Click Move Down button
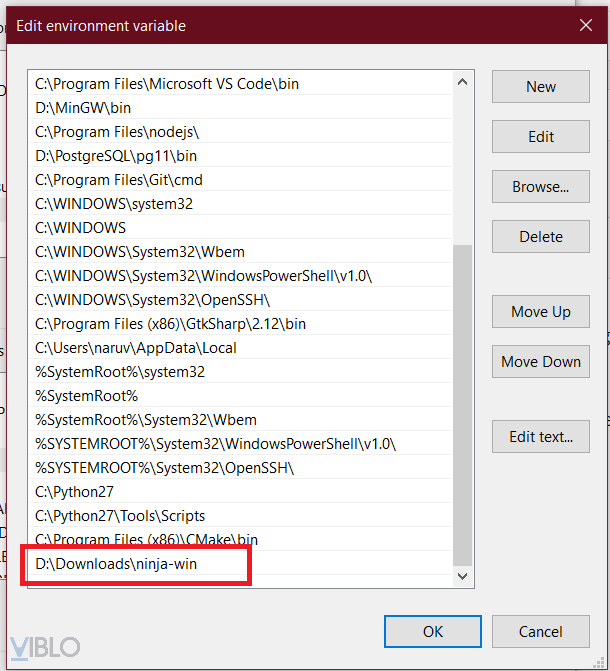610x671 pixels. pos(541,362)
